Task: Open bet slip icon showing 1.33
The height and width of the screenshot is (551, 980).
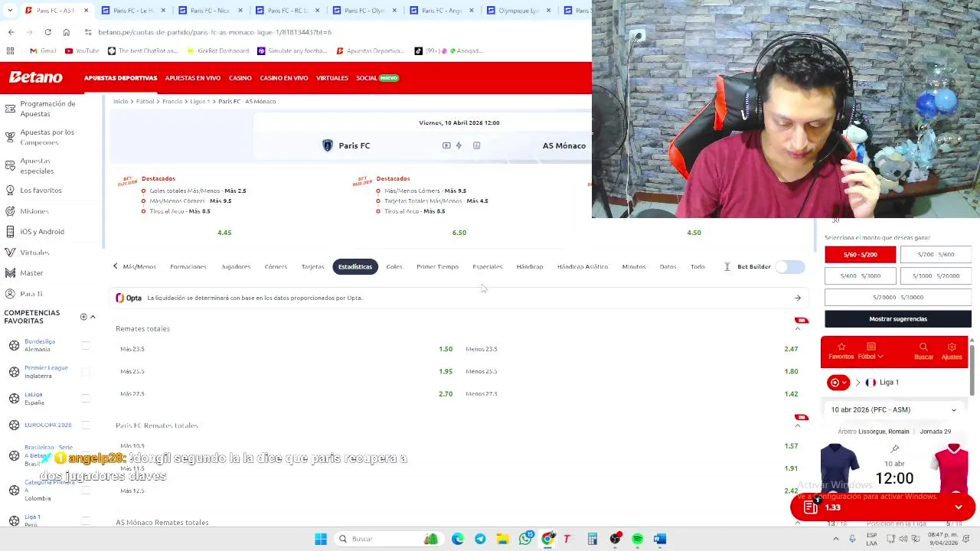Action: (811, 507)
